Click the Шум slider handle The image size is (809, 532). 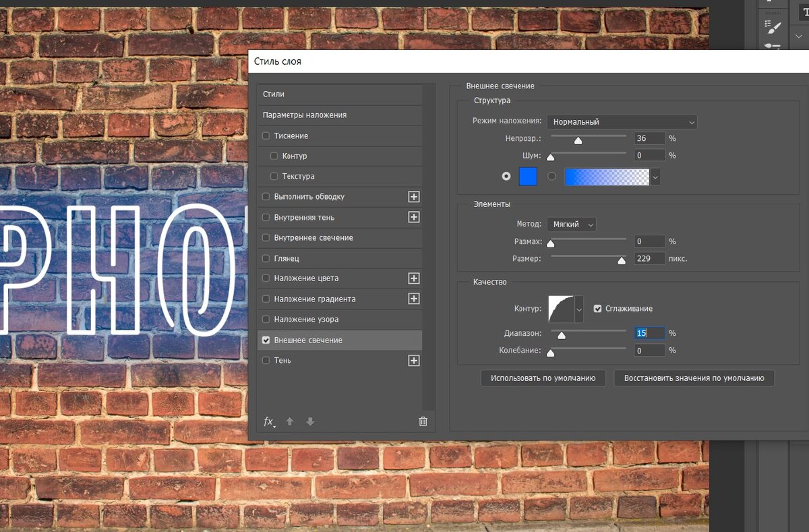click(550, 157)
